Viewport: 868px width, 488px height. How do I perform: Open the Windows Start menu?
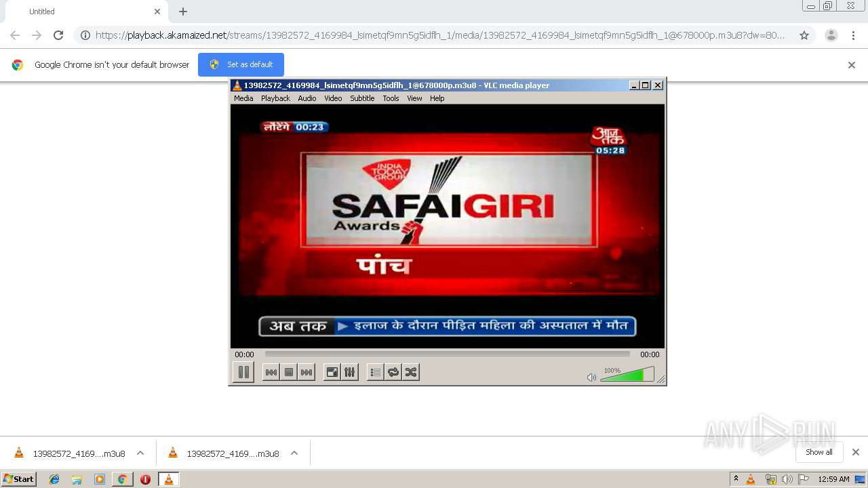(19, 479)
